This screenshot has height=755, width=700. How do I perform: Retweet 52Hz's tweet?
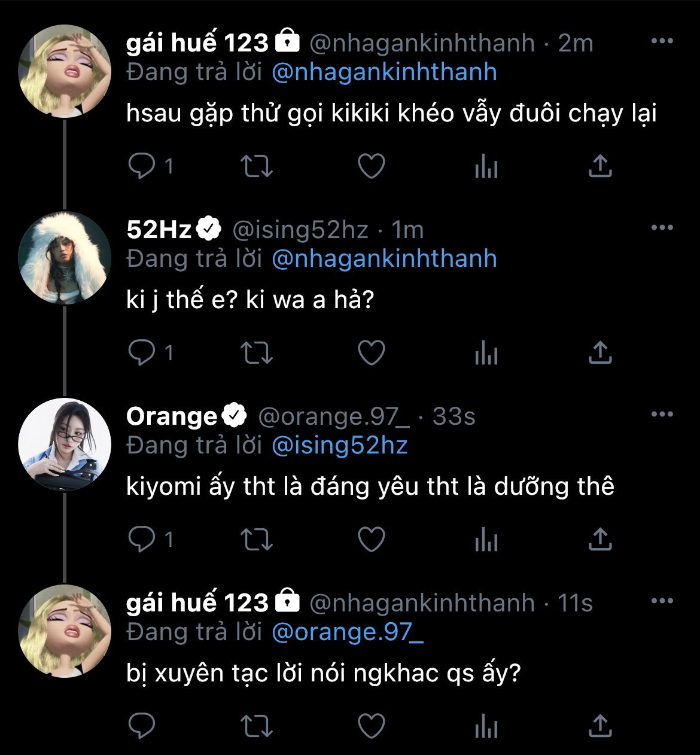pos(256,353)
